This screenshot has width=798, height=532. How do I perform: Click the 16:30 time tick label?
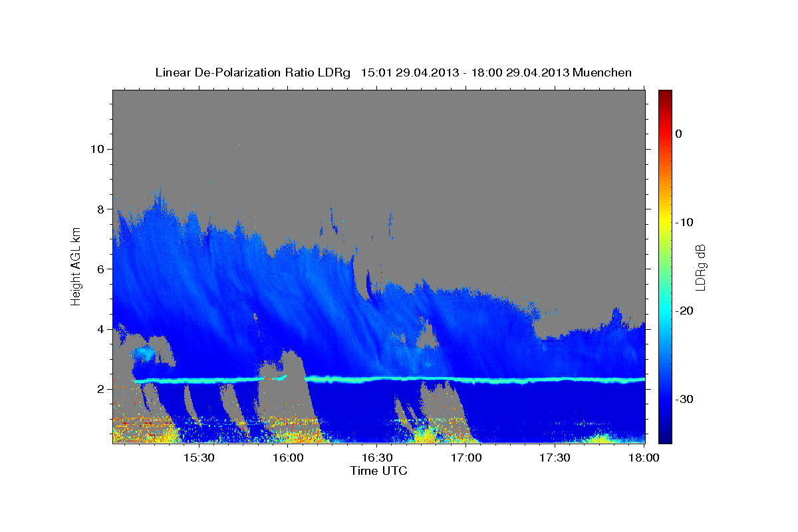(x=377, y=458)
